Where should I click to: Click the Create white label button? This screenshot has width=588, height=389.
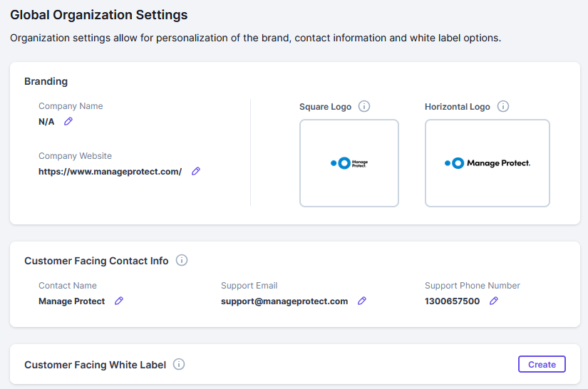(542, 364)
